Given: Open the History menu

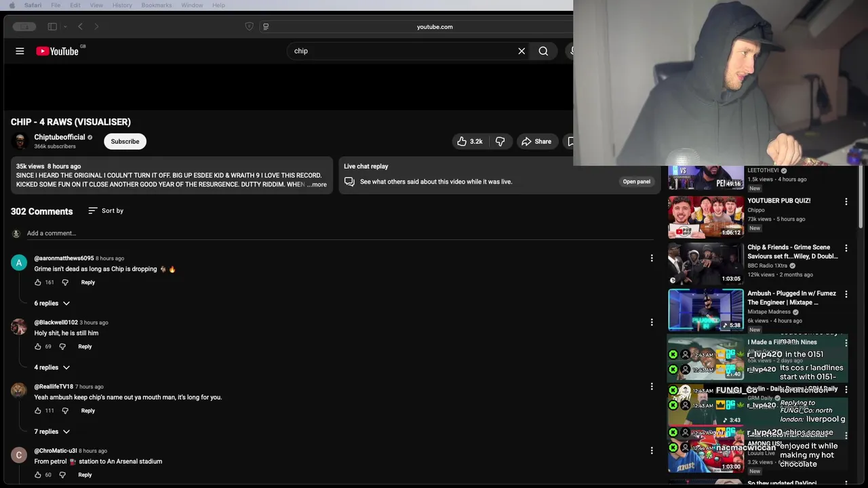Looking at the screenshot, I should coord(122,5).
